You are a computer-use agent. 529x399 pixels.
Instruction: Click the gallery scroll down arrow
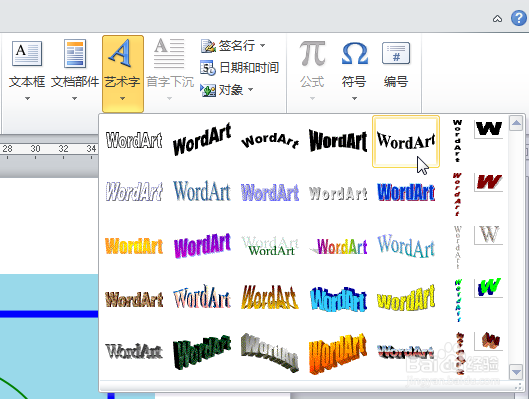pos(516,372)
